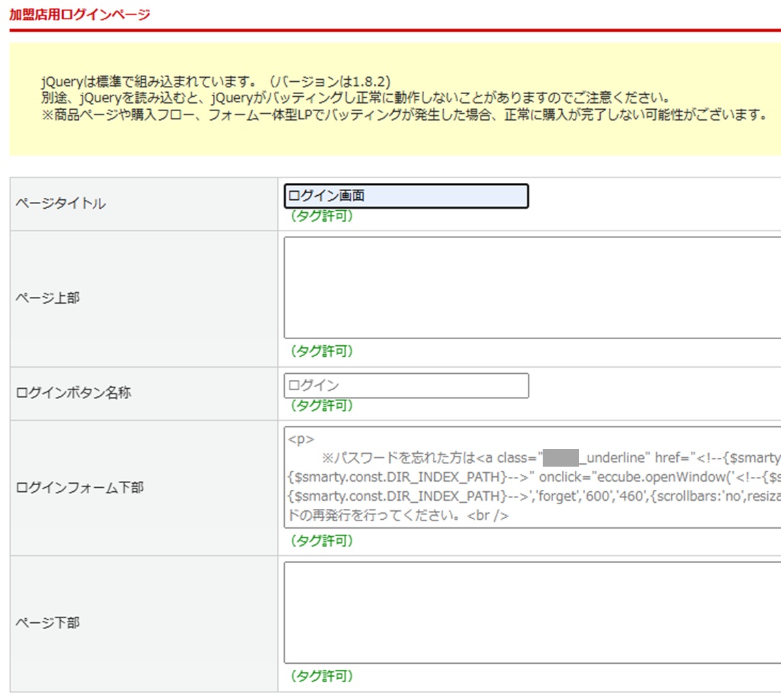Viewport: 781px width, 700px height.
Task: Focus the ページ上部 text area
Action: [532, 287]
